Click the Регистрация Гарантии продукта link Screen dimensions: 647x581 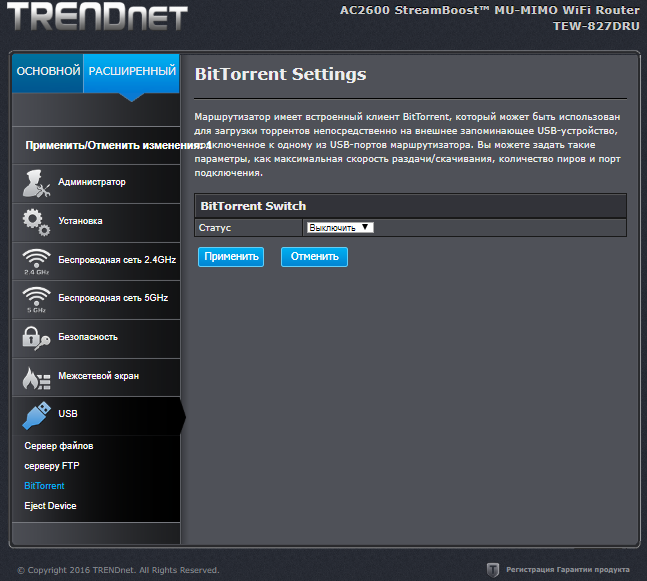567,570
